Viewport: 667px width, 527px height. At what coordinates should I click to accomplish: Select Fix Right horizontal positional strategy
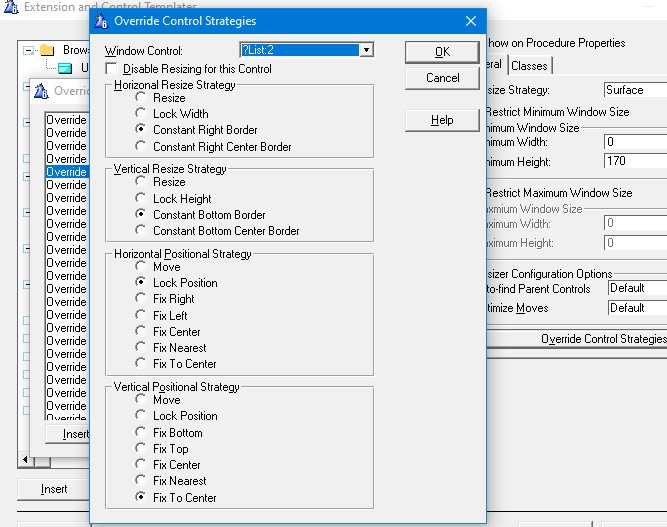coord(141,299)
